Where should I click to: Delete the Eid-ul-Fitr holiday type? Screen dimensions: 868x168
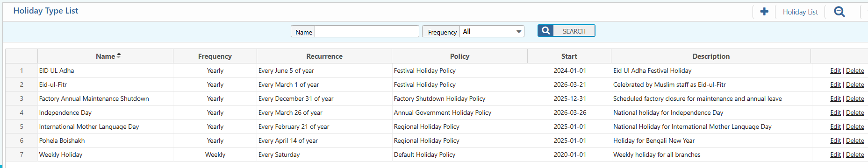point(855,84)
